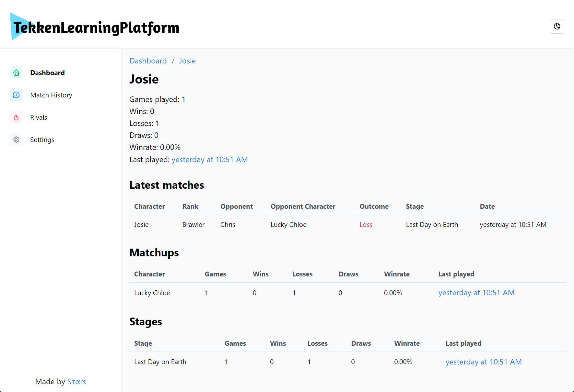Click the Losses: 1 stat line

(144, 123)
